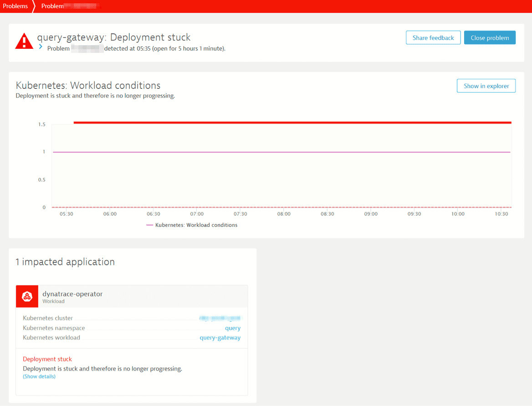Select the Problem breadcrumb item
Image resolution: width=532 pixels, height=406 pixels.
coord(71,6)
